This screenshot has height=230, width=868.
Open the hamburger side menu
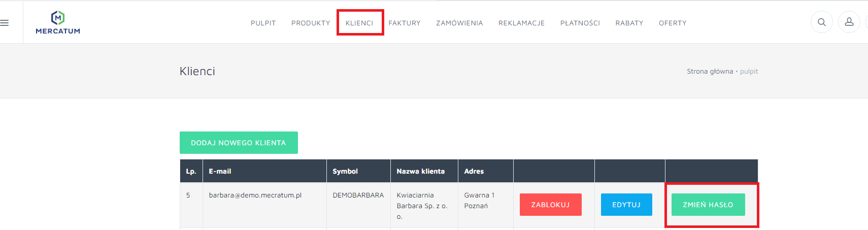[x=5, y=23]
